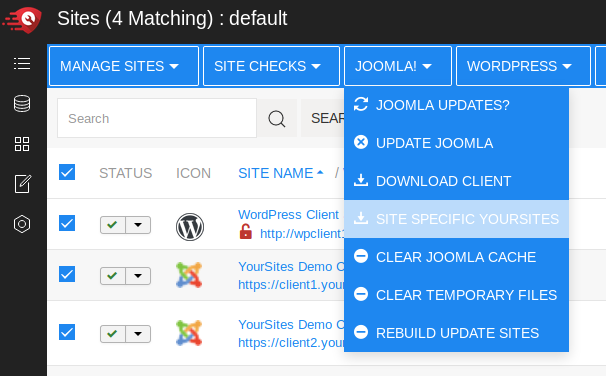Image resolution: width=606 pixels, height=376 pixels.
Task: Open the Site Checks dropdown
Action: pos(271,66)
